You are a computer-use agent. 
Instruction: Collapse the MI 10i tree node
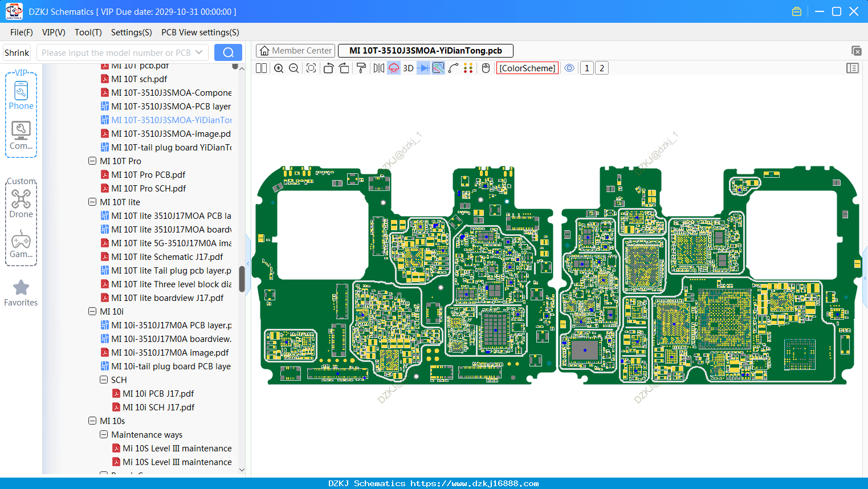[92, 312]
